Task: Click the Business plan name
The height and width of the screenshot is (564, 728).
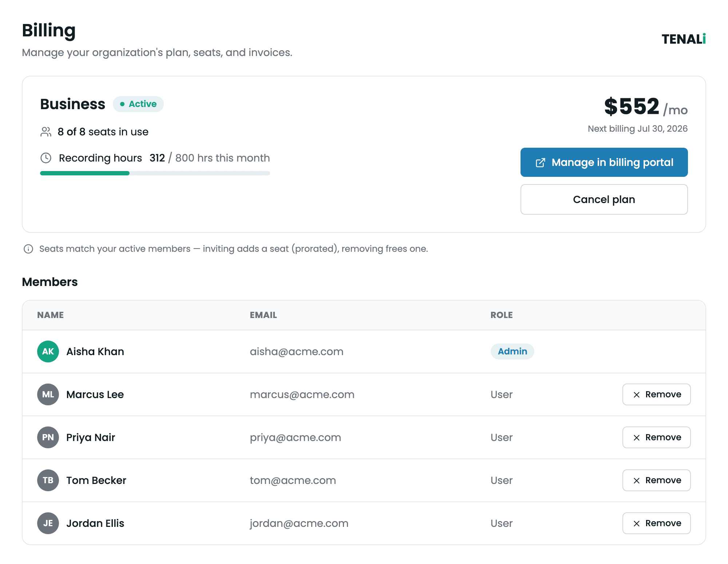Action: (73, 104)
